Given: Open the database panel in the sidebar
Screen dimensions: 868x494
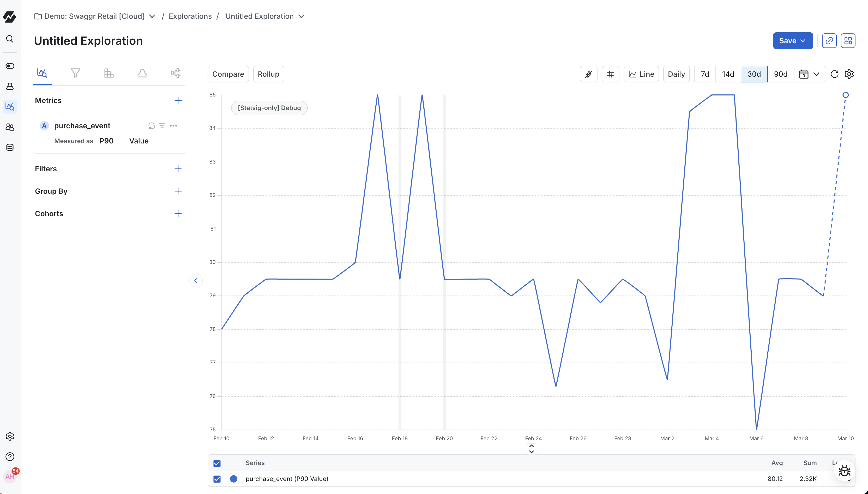Looking at the screenshot, I should (10, 147).
